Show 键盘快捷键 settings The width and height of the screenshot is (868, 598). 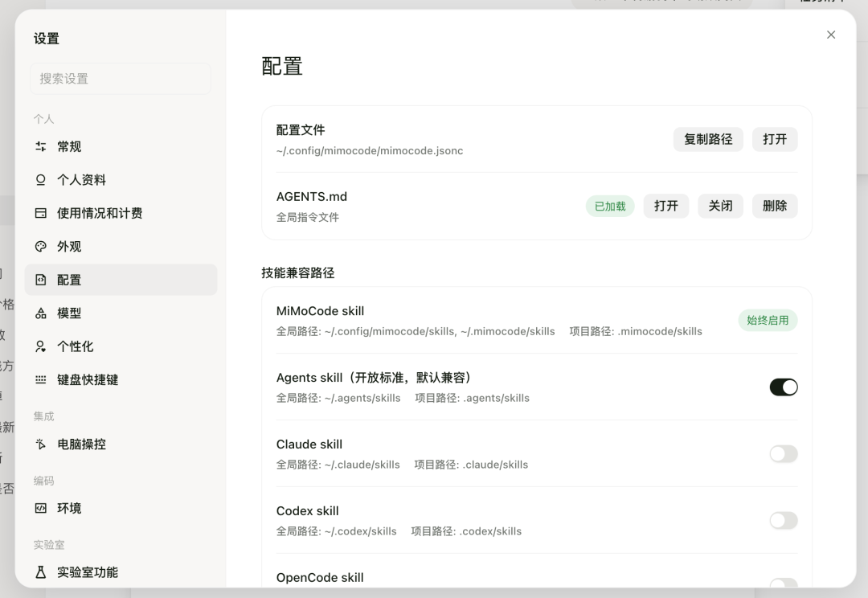pos(121,380)
